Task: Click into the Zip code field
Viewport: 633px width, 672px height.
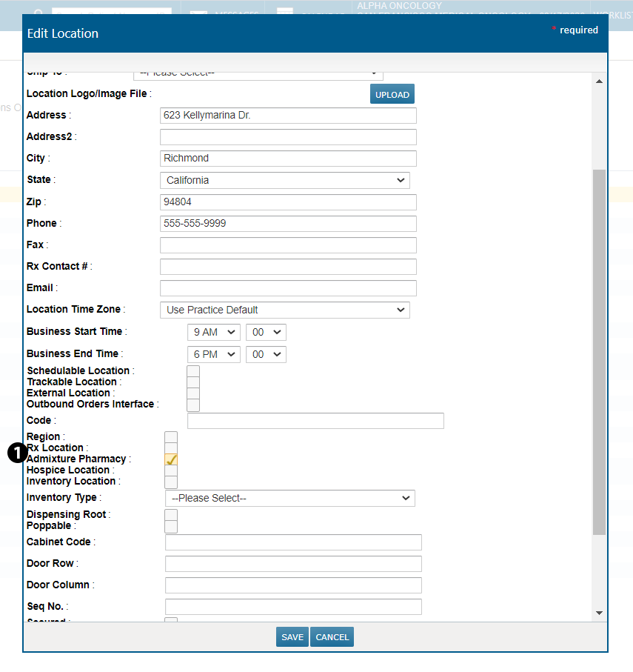Action: 288,202
